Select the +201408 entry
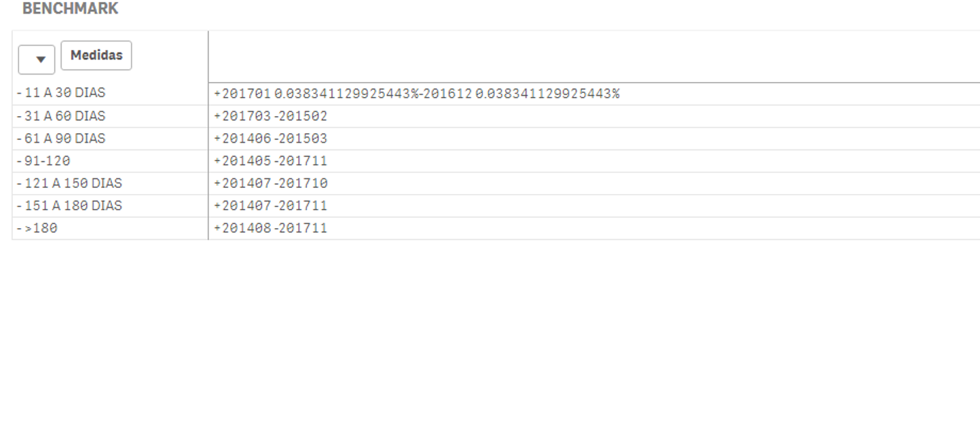Viewport: 980px width, 446px height. pyautogui.click(x=242, y=228)
